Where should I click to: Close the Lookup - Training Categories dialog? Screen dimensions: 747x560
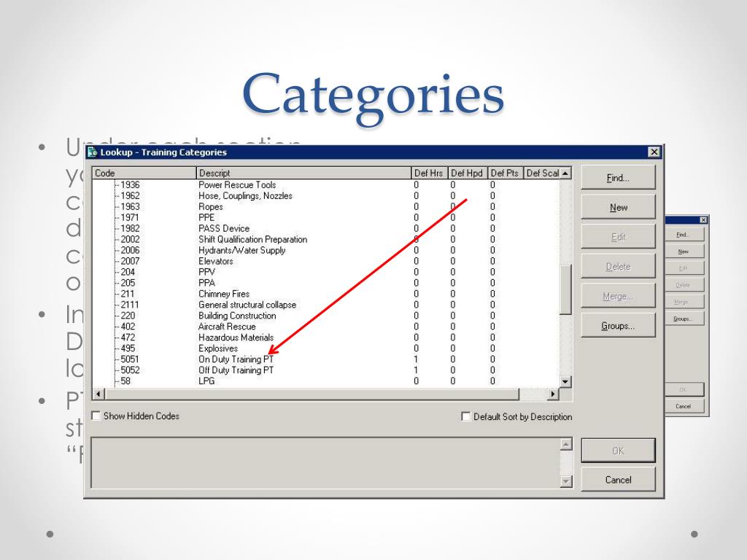click(654, 152)
